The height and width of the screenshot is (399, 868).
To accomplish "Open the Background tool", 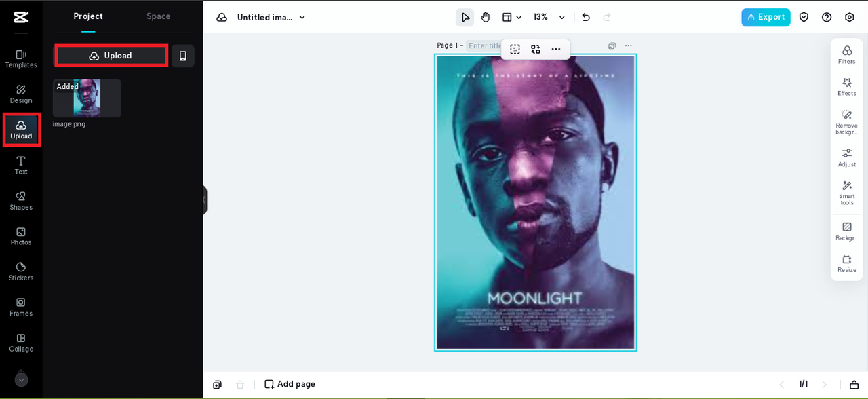I will coord(847,231).
